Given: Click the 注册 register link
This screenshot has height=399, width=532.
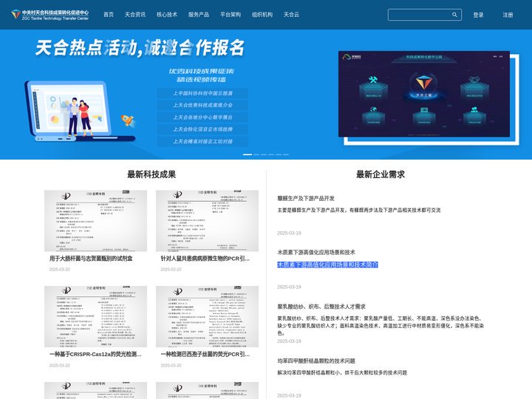Looking at the screenshot, I should (508, 15).
